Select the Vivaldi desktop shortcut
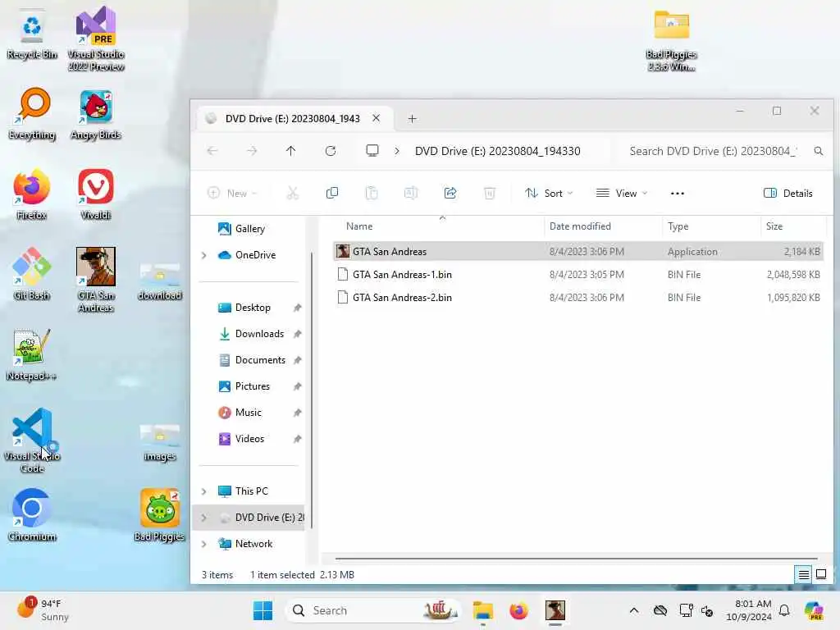Image resolution: width=840 pixels, height=630 pixels. [96, 194]
